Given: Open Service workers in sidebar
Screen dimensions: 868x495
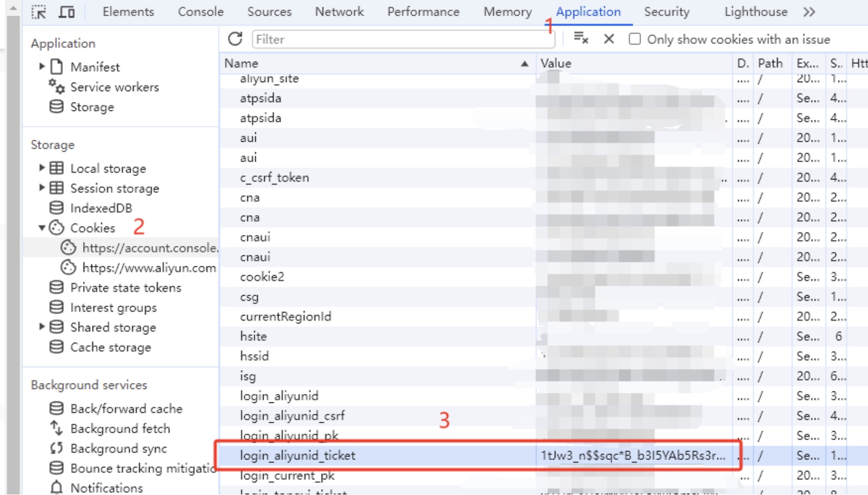Looking at the screenshot, I should coord(115,87).
